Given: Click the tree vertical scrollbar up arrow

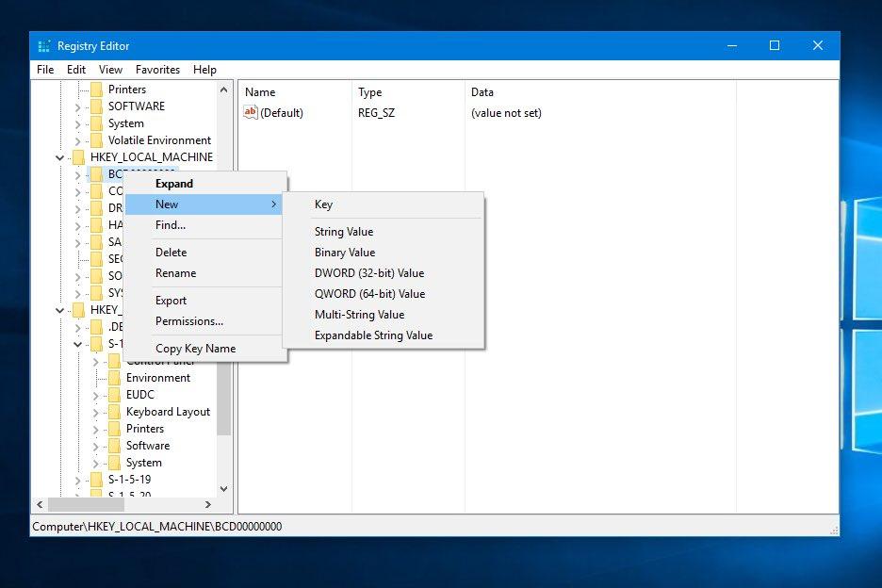Looking at the screenshot, I should pyautogui.click(x=224, y=90).
